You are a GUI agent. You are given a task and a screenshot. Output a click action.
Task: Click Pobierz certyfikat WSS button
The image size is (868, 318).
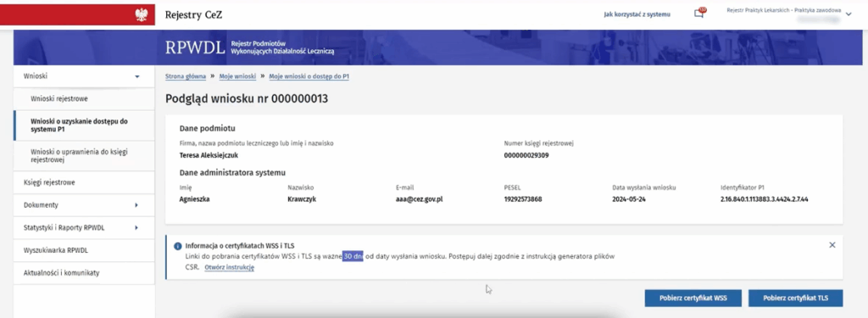693,298
